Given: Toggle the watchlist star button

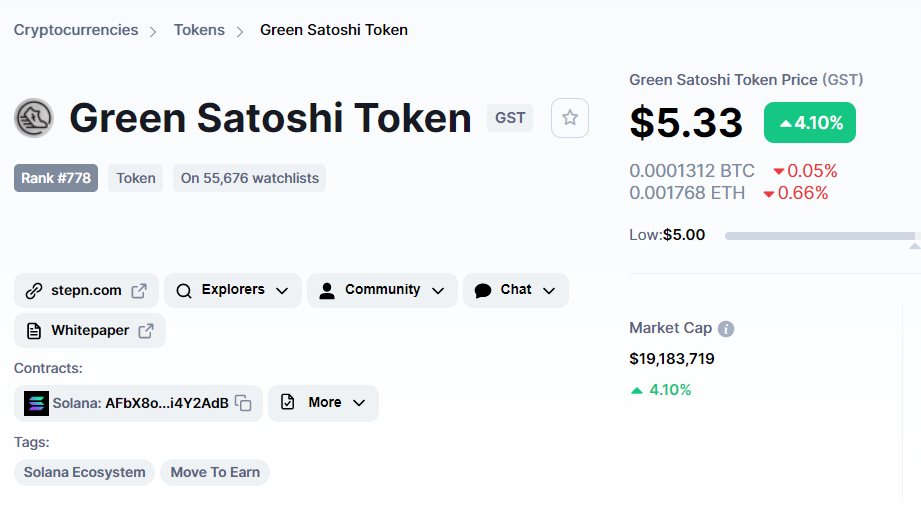Looking at the screenshot, I should (x=570, y=118).
